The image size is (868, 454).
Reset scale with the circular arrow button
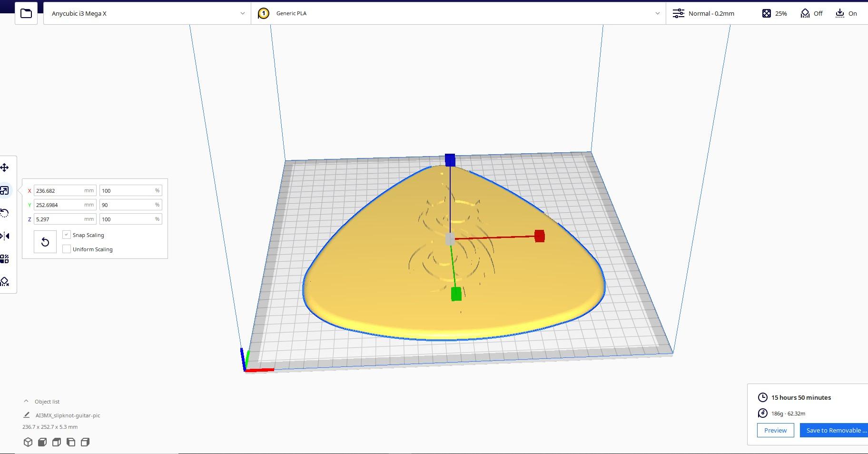[x=45, y=242]
